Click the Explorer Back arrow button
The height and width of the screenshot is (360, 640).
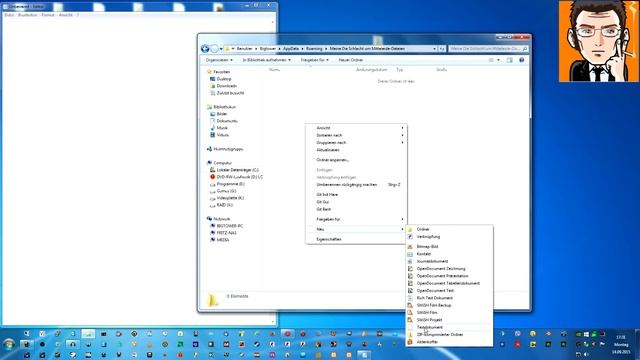[205, 49]
